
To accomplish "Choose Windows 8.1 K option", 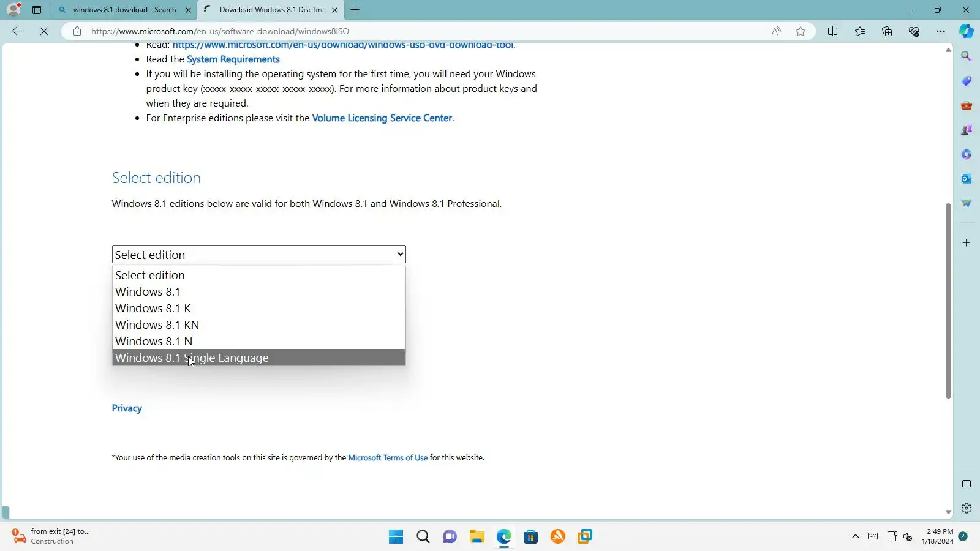I will pos(259,309).
